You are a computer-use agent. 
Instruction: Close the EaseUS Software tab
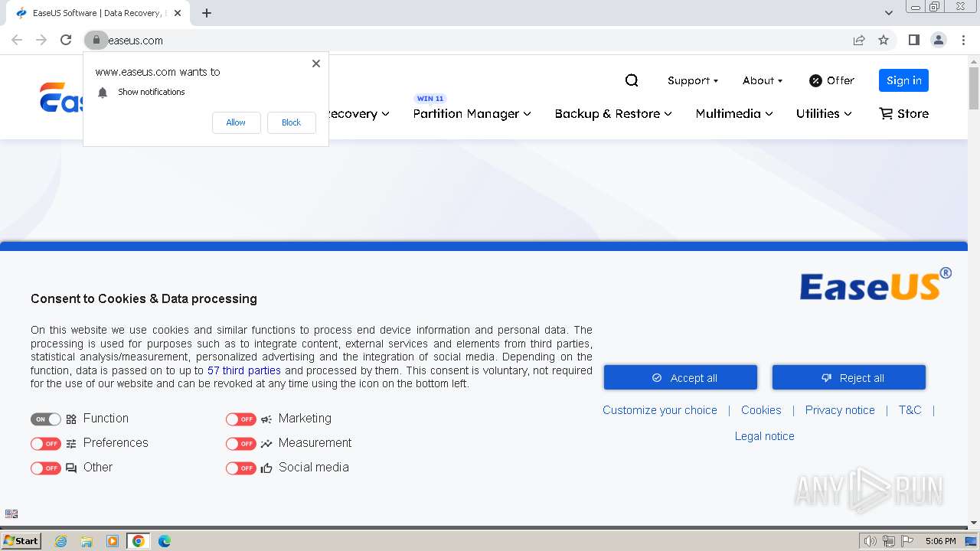(178, 13)
